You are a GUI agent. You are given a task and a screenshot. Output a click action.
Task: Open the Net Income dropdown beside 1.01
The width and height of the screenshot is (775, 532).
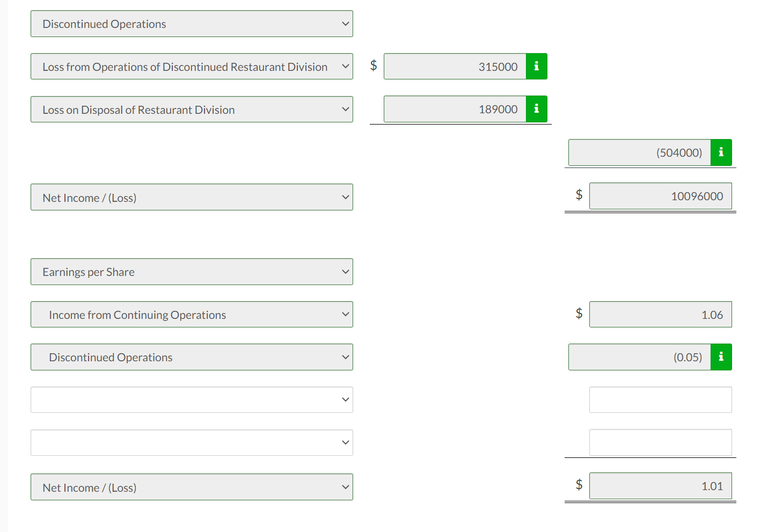click(192, 487)
